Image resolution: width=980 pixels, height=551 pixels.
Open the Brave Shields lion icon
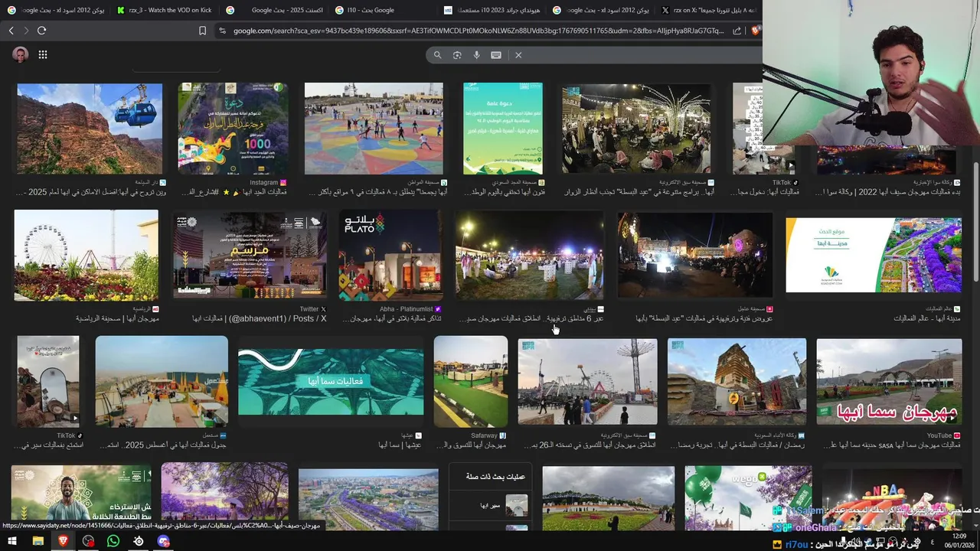click(x=755, y=31)
